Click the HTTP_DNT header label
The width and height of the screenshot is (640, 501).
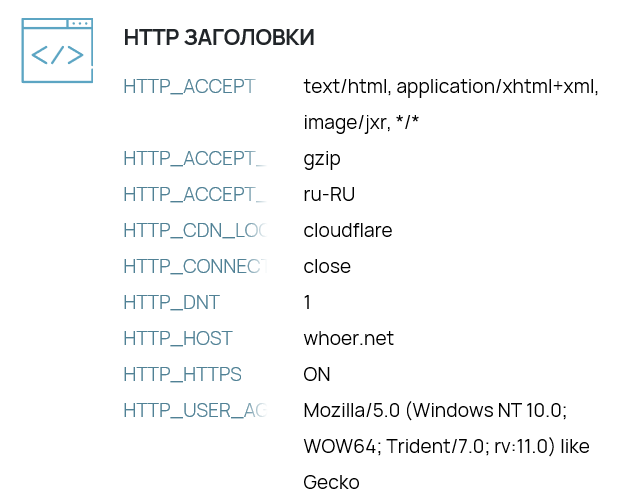171,302
